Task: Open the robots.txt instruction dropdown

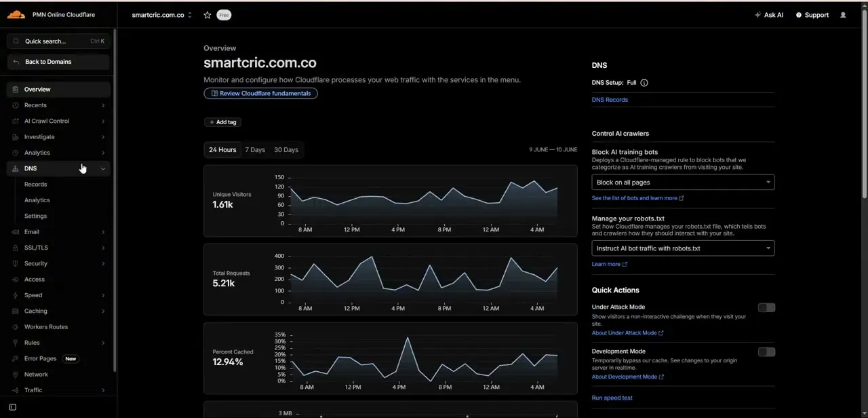Action: pyautogui.click(x=683, y=248)
